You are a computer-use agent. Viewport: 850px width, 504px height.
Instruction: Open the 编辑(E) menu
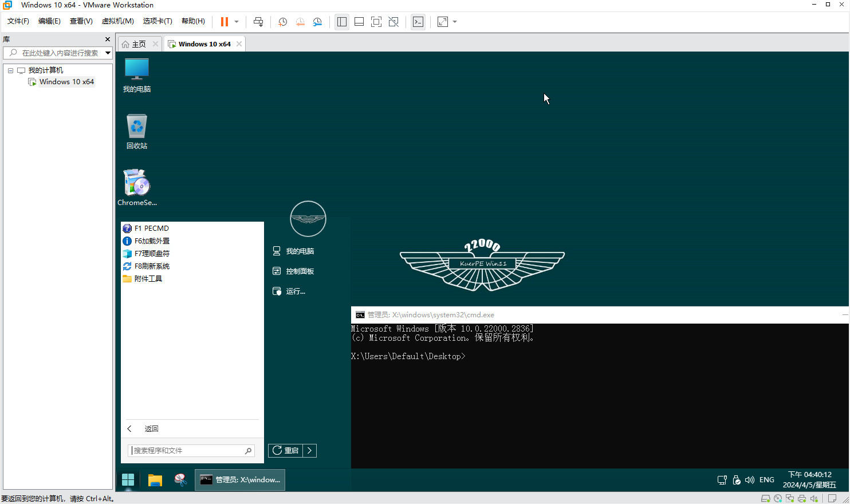(x=49, y=21)
